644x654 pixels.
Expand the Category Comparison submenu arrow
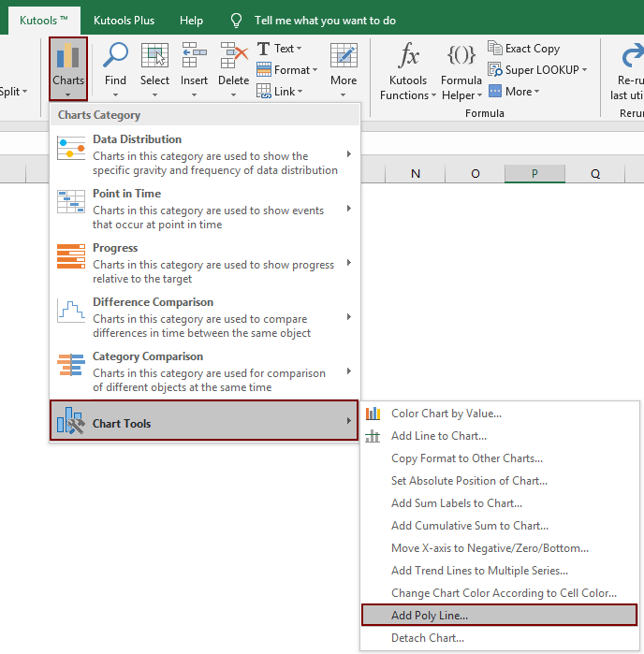[x=349, y=371]
